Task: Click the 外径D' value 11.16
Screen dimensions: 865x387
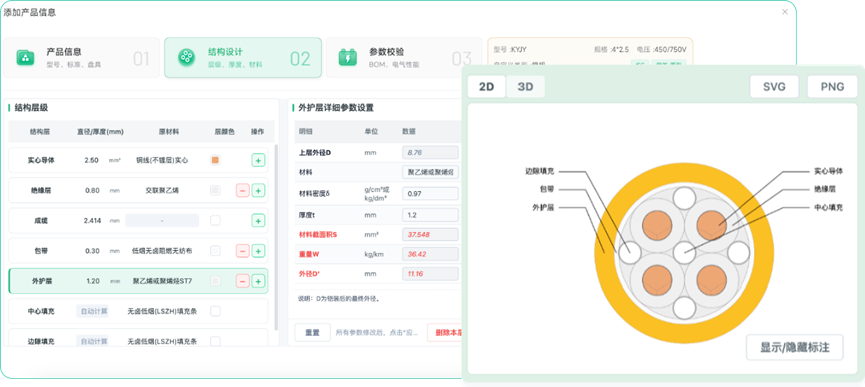Action: tap(430, 273)
